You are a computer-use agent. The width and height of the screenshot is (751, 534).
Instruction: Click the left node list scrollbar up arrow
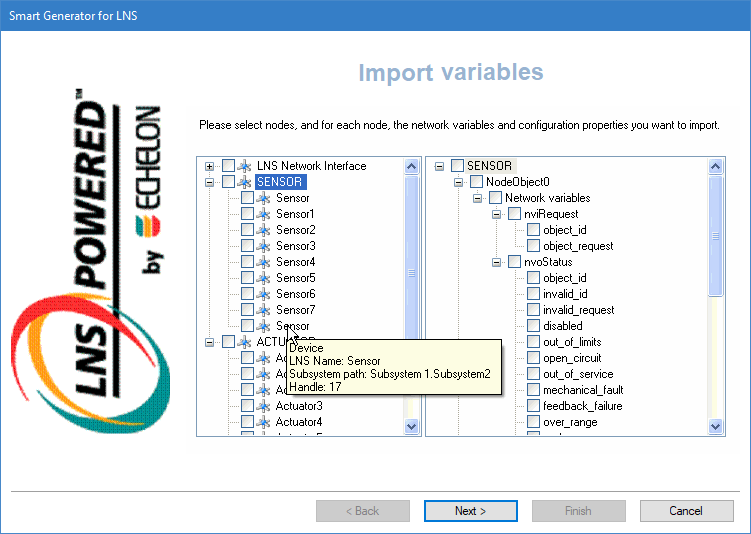(411, 166)
